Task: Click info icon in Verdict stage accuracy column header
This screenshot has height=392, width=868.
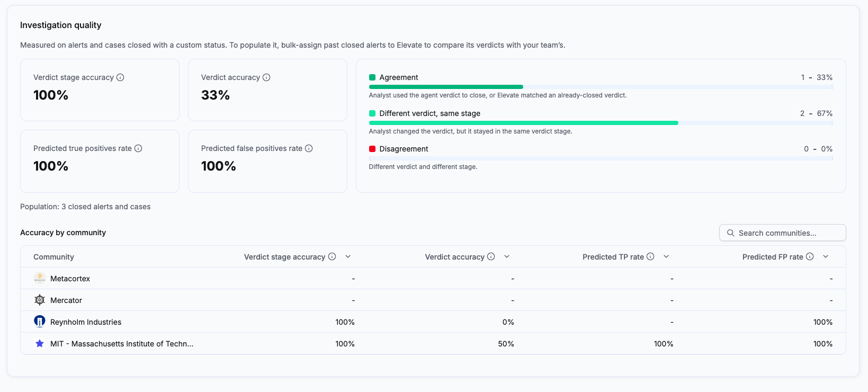Action: [332, 256]
